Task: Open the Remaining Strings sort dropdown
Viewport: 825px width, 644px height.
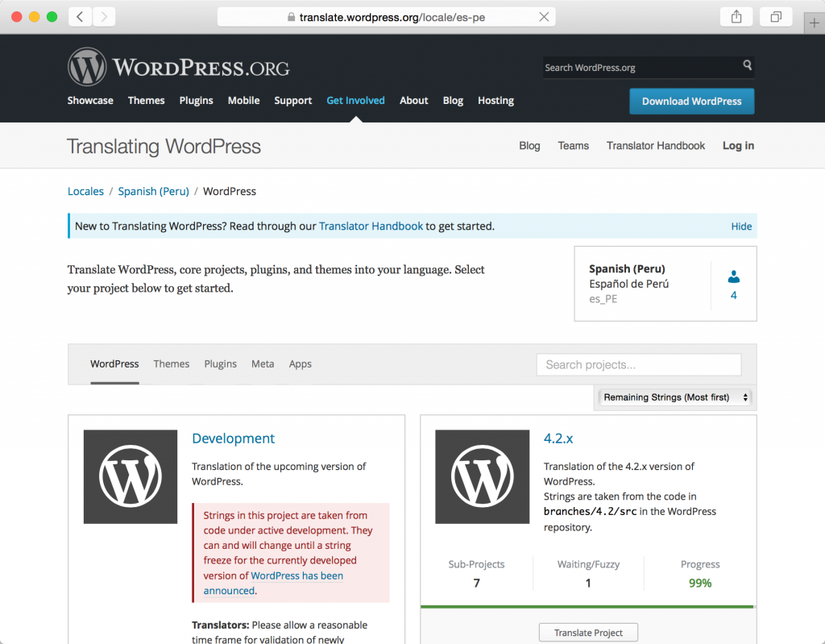Action: 675,397
